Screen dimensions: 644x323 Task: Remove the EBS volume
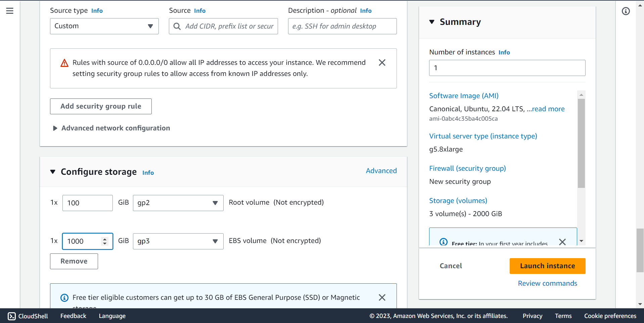click(x=74, y=261)
